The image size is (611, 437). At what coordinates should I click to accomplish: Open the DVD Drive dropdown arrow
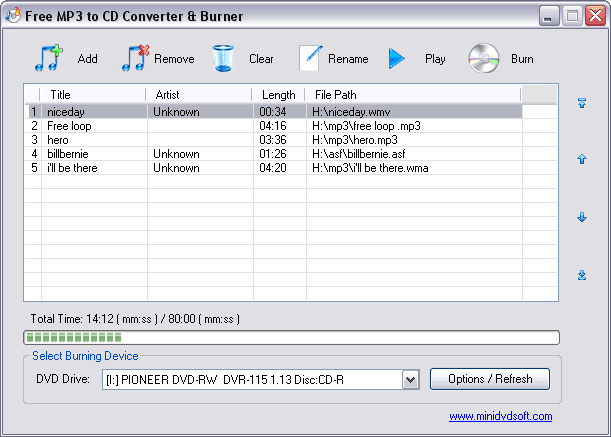point(410,380)
